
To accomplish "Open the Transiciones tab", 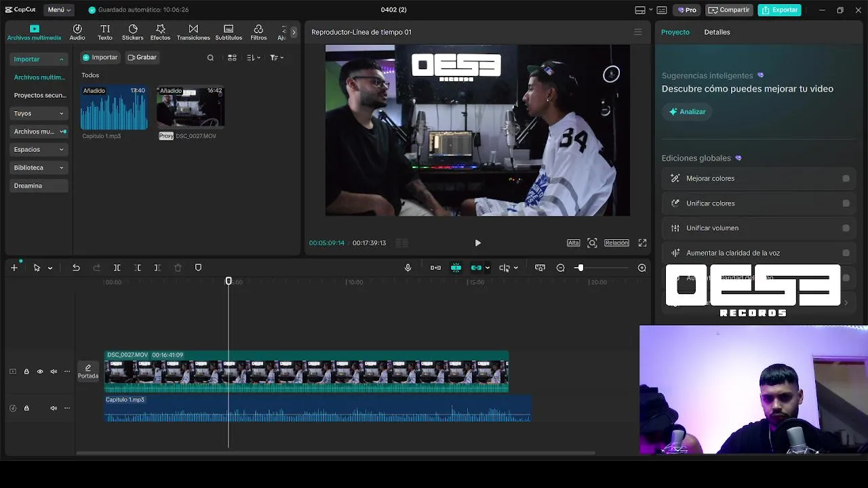I will click(x=193, y=32).
